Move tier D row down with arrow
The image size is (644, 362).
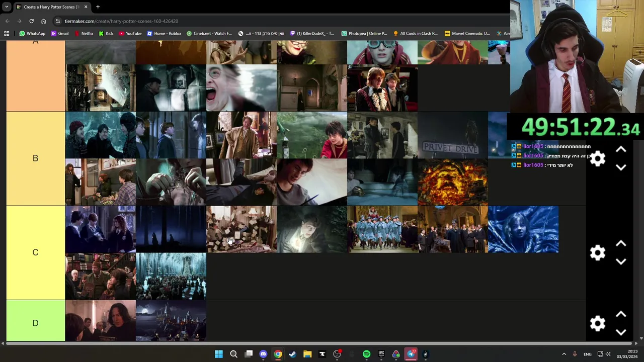point(621,332)
